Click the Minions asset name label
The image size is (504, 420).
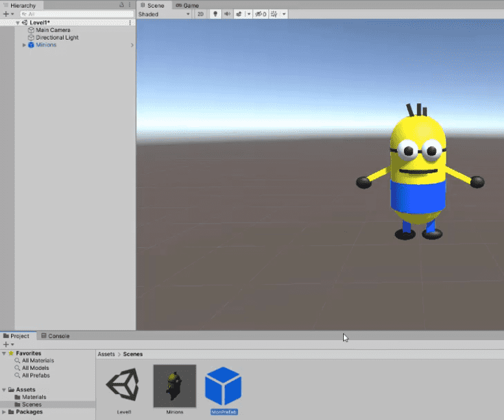click(x=174, y=412)
